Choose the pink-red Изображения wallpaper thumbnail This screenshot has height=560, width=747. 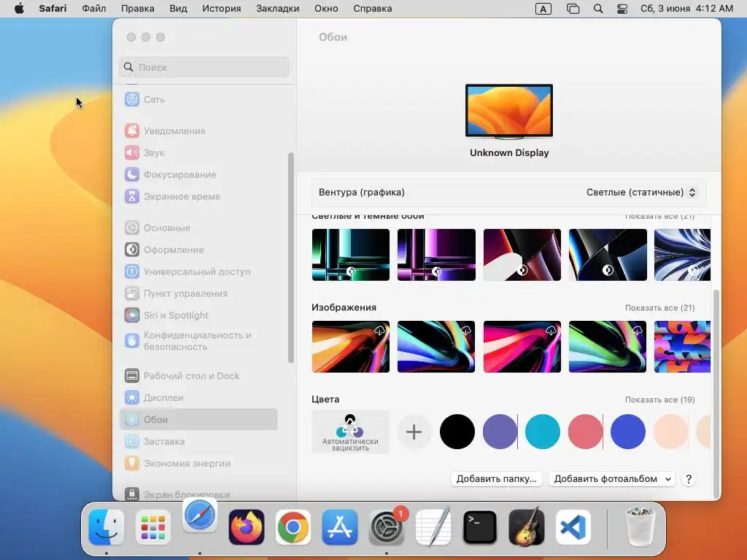coord(522,346)
